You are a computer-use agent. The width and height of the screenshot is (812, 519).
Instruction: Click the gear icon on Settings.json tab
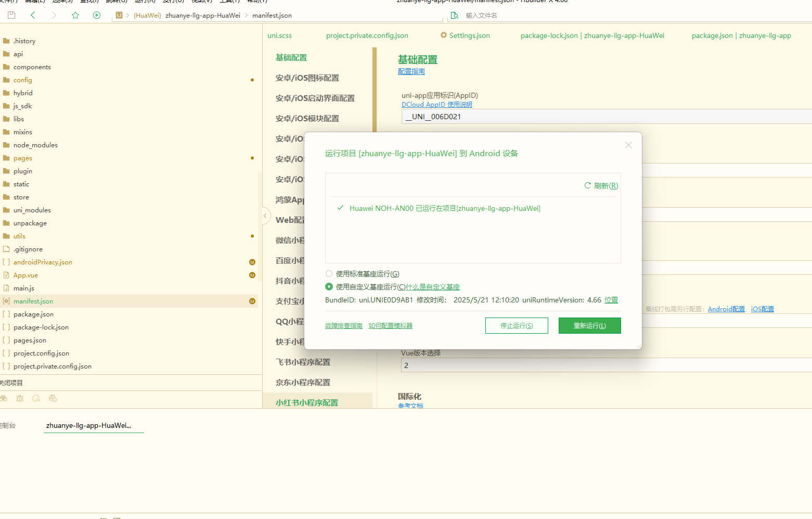(x=444, y=35)
